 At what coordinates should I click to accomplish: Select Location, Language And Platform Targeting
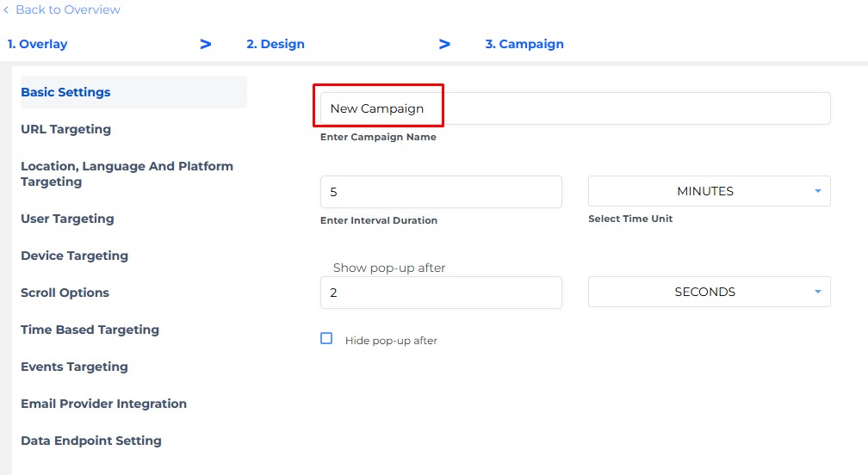point(127,174)
